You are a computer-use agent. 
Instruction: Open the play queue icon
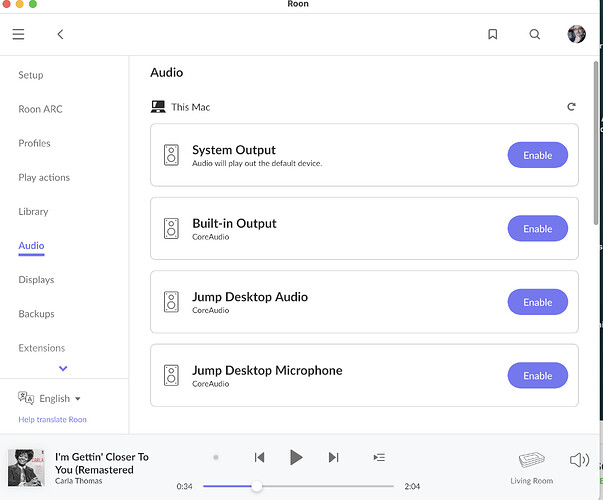[379, 457]
